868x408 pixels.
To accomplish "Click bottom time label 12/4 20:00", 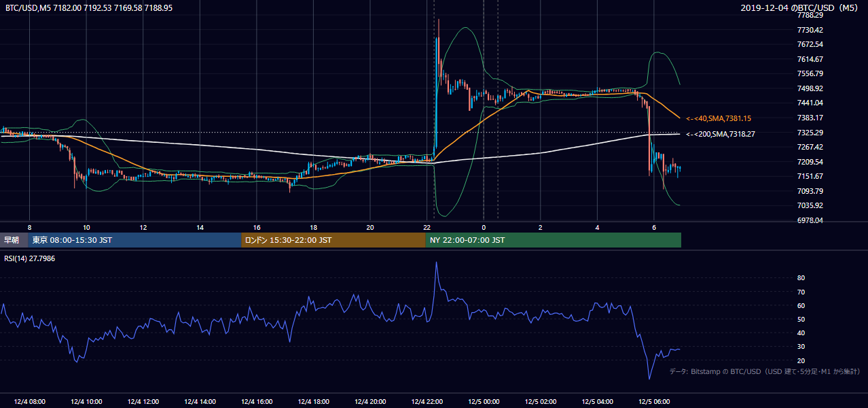I will [x=370, y=402].
